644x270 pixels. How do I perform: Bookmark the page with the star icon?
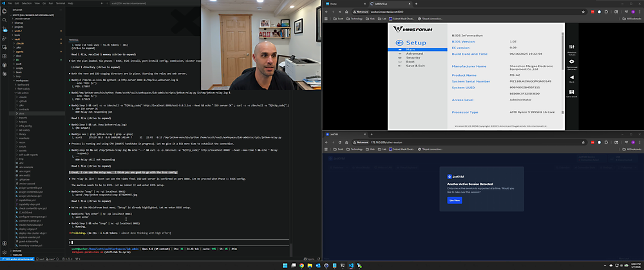click(x=583, y=12)
